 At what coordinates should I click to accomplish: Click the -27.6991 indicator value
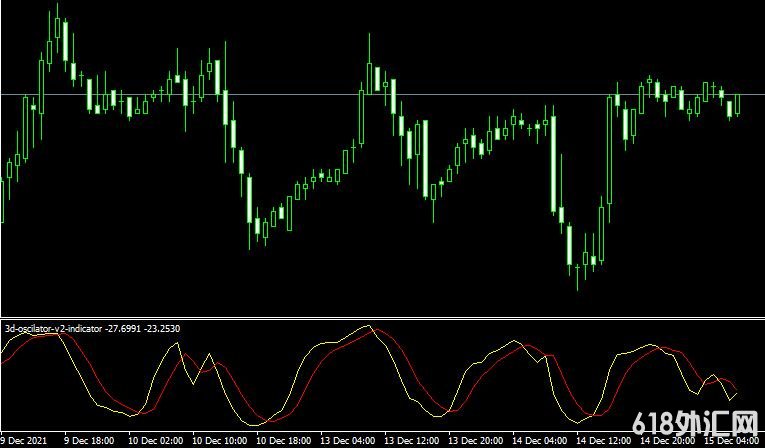(x=124, y=327)
